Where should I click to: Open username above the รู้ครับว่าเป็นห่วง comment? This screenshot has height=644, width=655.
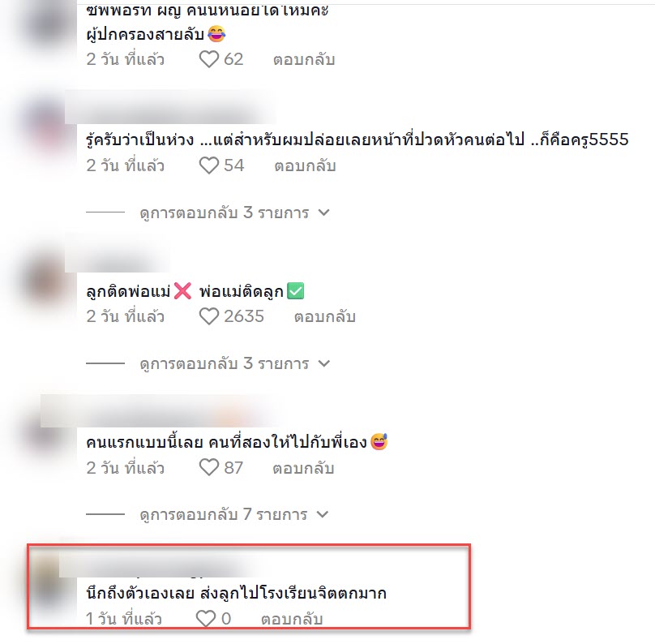170,107
